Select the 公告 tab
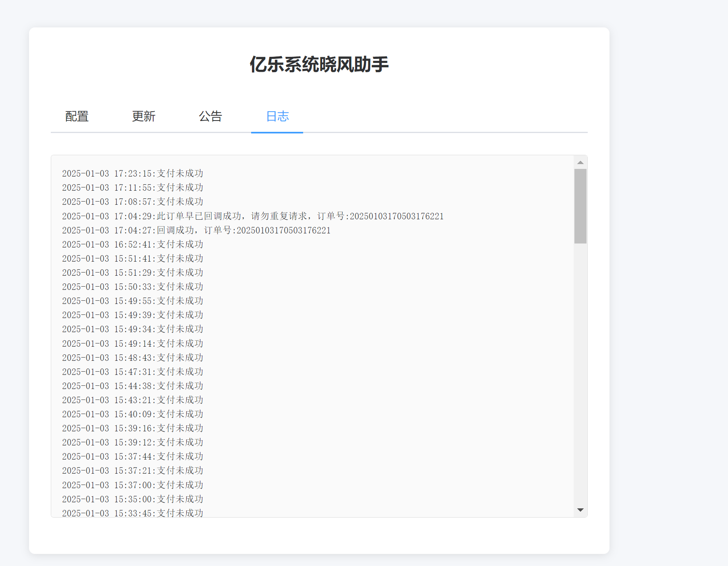 tap(210, 116)
